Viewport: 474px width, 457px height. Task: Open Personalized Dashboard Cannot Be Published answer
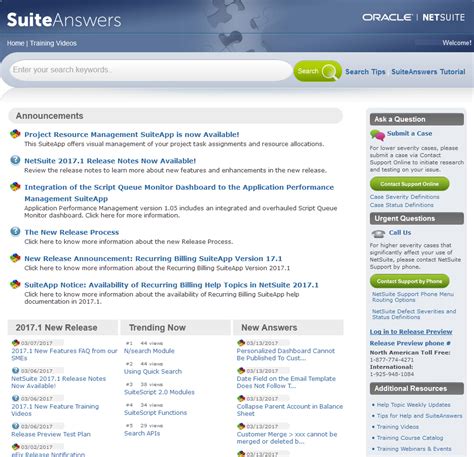point(286,354)
